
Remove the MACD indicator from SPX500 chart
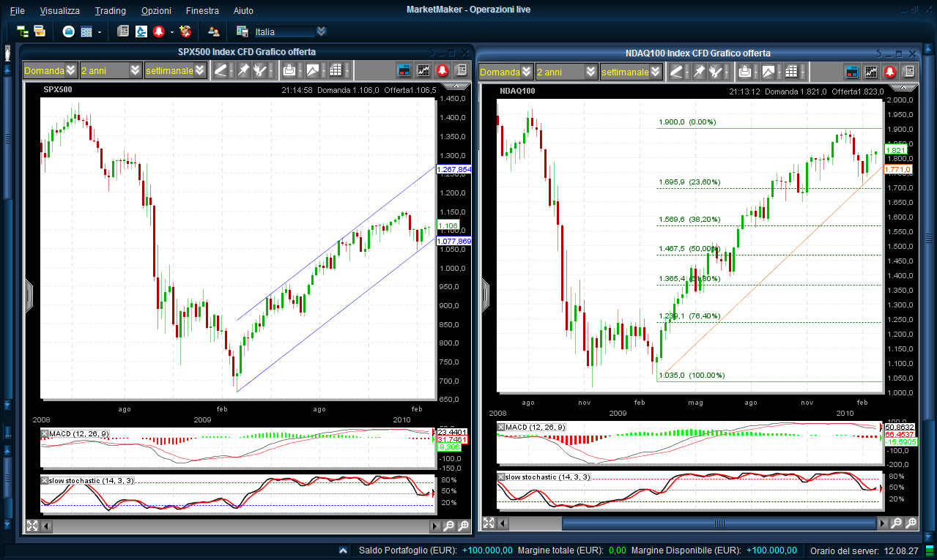[45, 433]
